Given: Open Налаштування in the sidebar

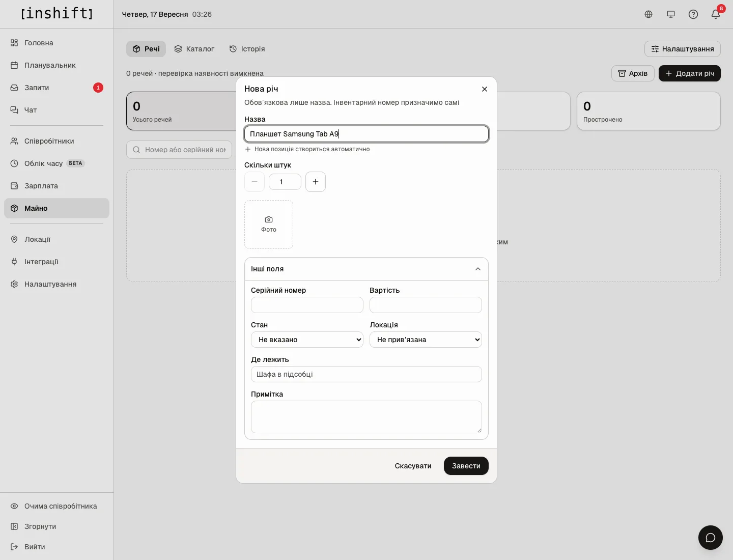Looking at the screenshot, I should [x=57, y=284].
